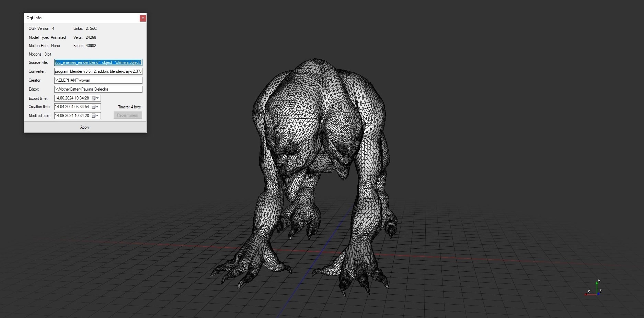Click the "Links: 2, SoC" text
This screenshot has width=644, height=318.
85,28
